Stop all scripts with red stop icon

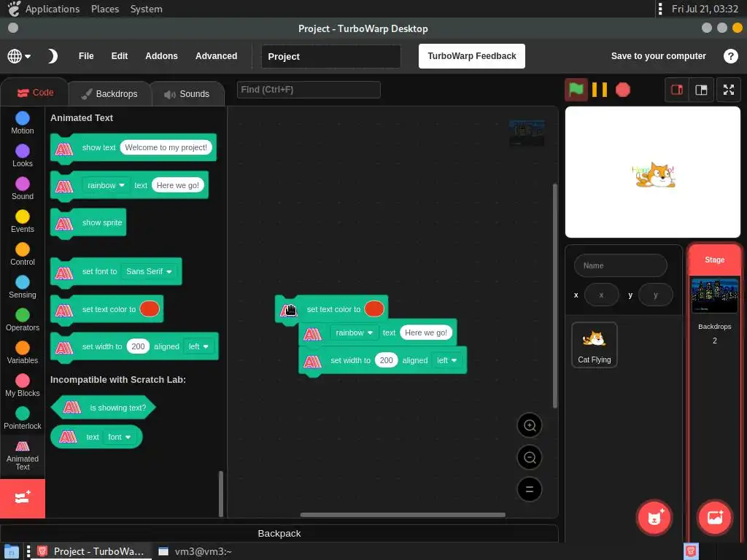coord(623,90)
